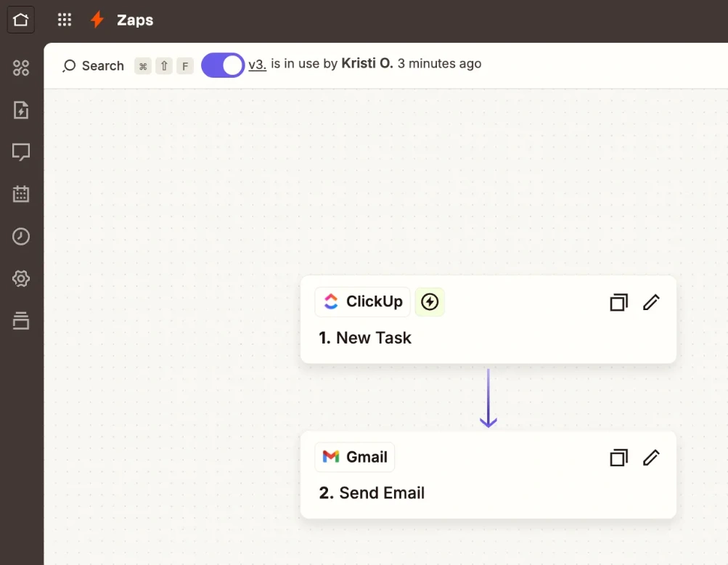Select the Zaps label in the top bar

coord(137,20)
